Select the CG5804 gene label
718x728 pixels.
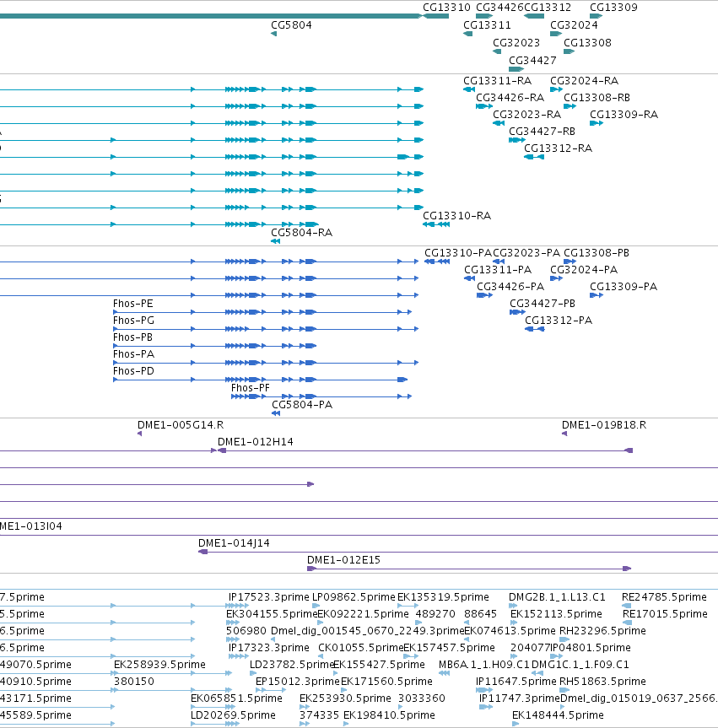coord(291,25)
